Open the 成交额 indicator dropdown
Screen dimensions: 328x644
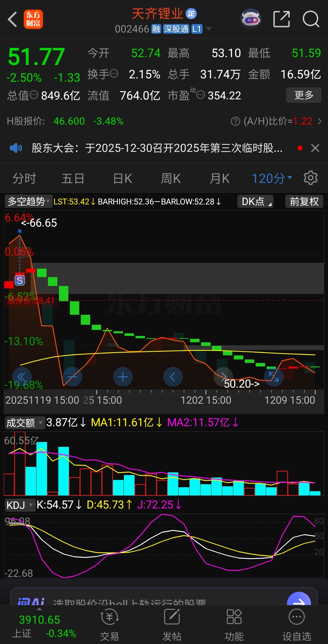point(25,423)
